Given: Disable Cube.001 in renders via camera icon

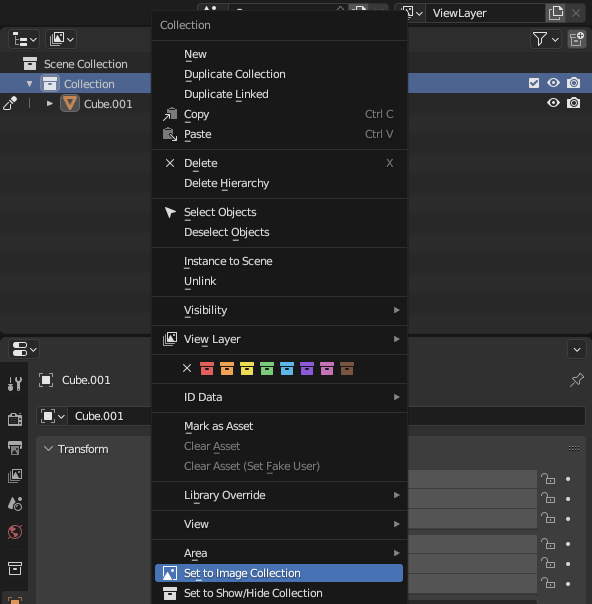Looking at the screenshot, I should click(x=574, y=103).
